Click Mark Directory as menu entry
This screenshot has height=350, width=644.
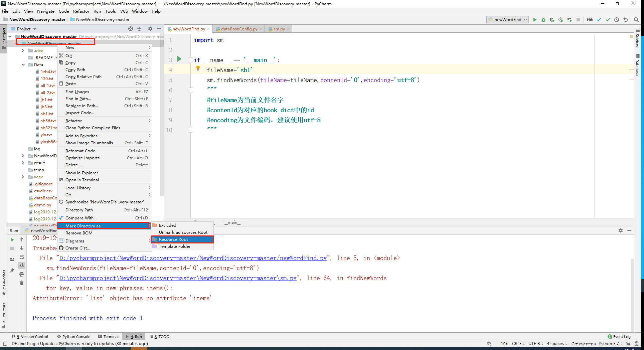tap(104, 226)
